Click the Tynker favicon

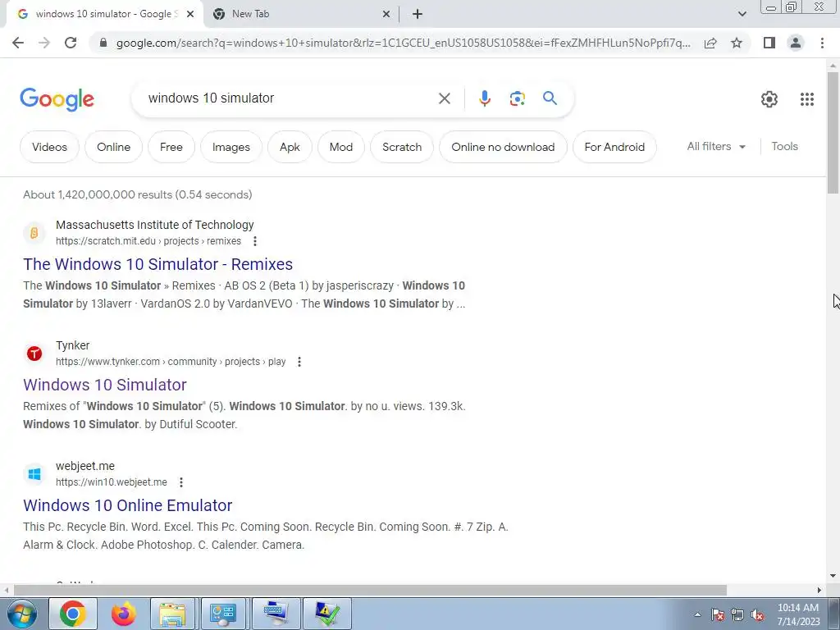tap(34, 354)
